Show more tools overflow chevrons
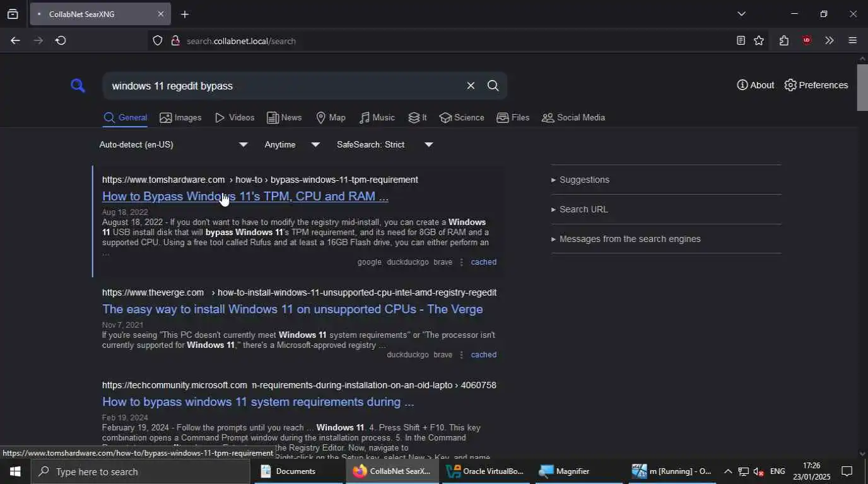 pos(830,41)
